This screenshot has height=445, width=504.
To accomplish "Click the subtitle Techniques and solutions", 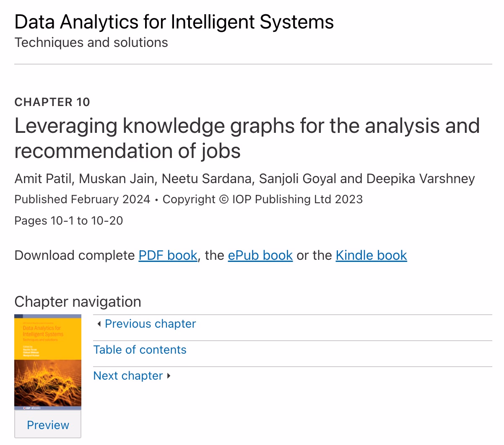I will click(x=91, y=42).
